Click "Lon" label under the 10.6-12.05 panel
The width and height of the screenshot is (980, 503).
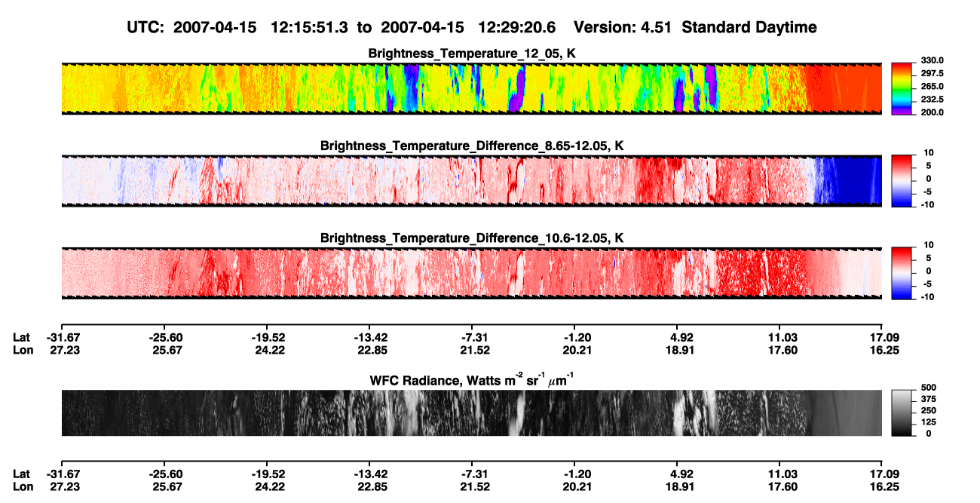pos(22,350)
